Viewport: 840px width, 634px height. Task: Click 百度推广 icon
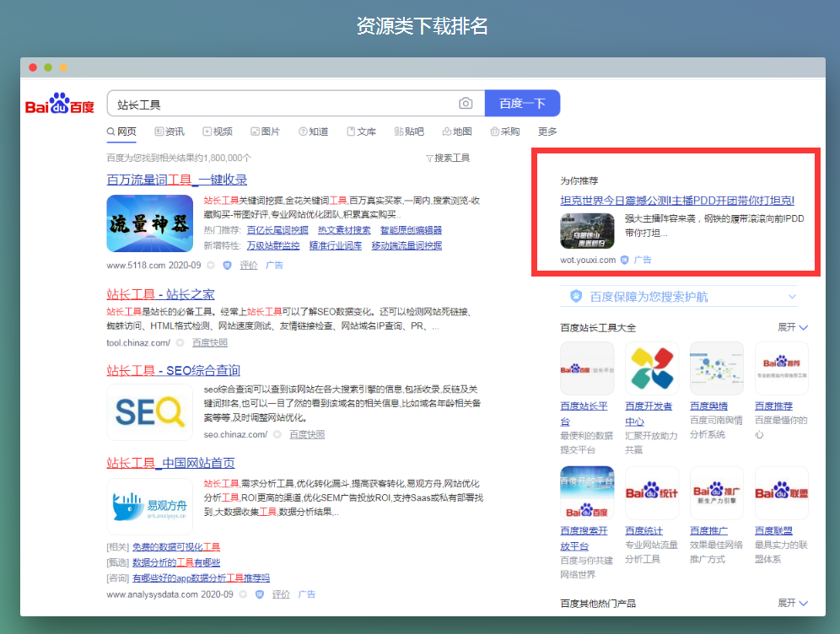[717, 492]
